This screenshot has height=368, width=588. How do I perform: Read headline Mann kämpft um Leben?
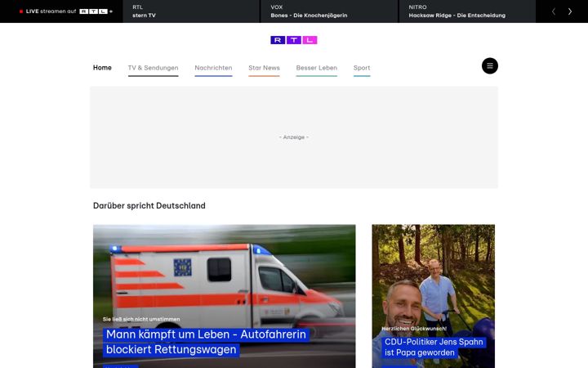click(206, 342)
